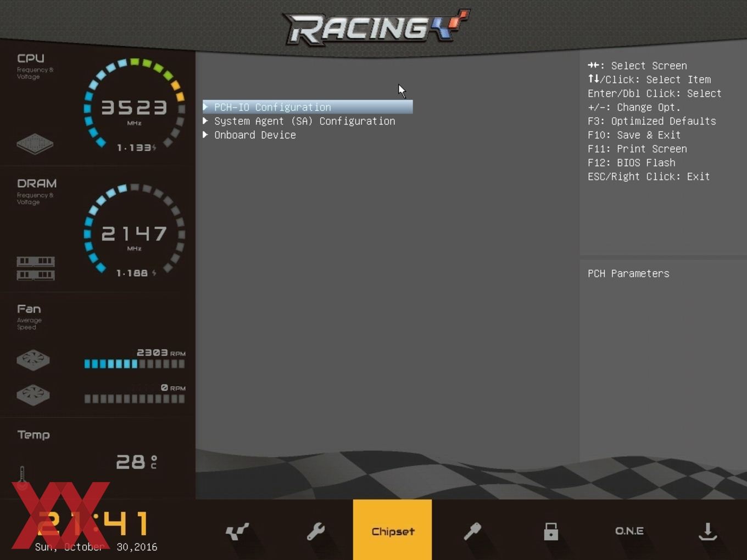Viewport: 747px width, 560px height.
Task: Expand arrow beside Onboard Device
Action: coord(205,135)
